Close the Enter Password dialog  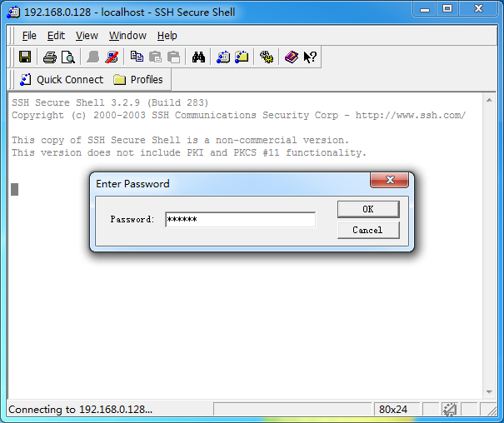(390, 180)
